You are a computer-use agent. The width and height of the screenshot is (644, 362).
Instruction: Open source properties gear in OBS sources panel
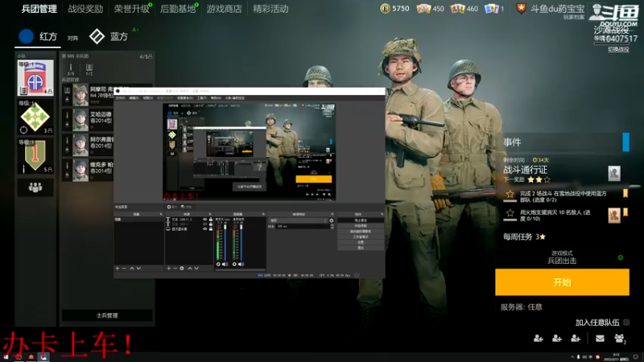182,269
